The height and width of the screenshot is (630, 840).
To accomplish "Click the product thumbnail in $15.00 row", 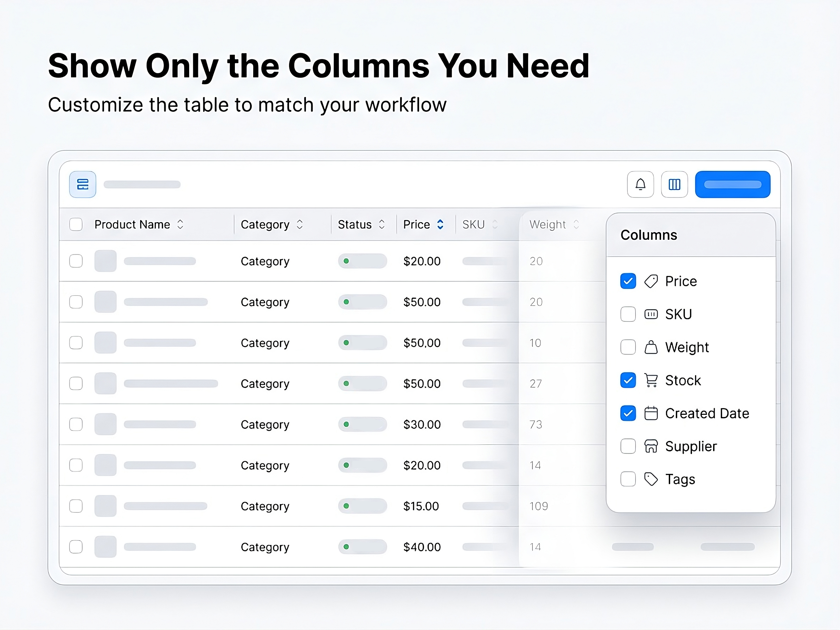I will (105, 506).
